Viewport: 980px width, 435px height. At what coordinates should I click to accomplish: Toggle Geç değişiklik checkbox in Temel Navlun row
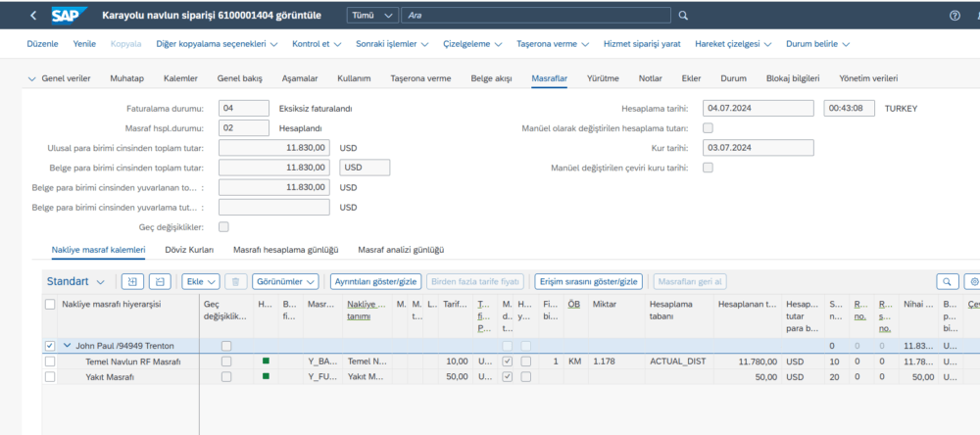coord(226,362)
